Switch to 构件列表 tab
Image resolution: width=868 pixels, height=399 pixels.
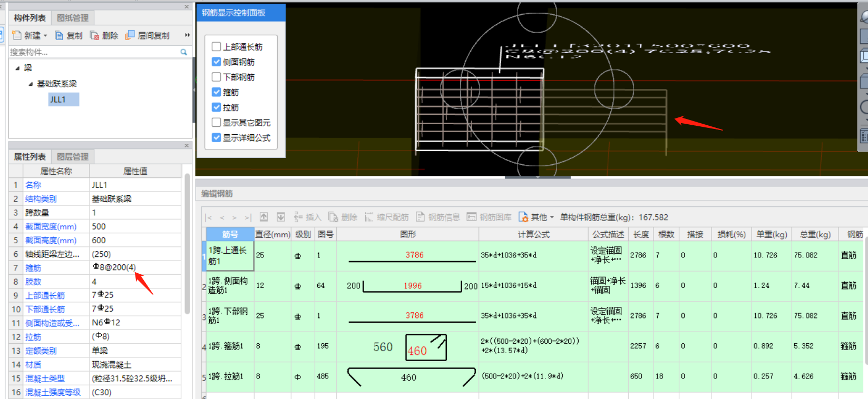[30, 18]
